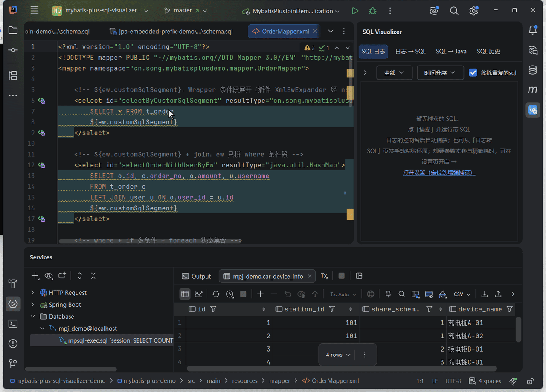
Task: Toggle table view mode in data grid
Action: click(185, 294)
